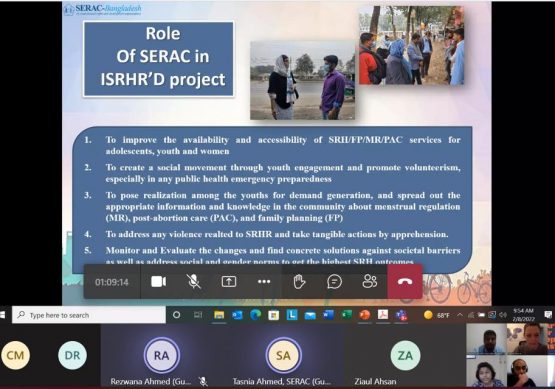Screen dimensions: 555x389
Task: Launch Microsoft Edge from the taskbar
Action: tap(256, 315)
